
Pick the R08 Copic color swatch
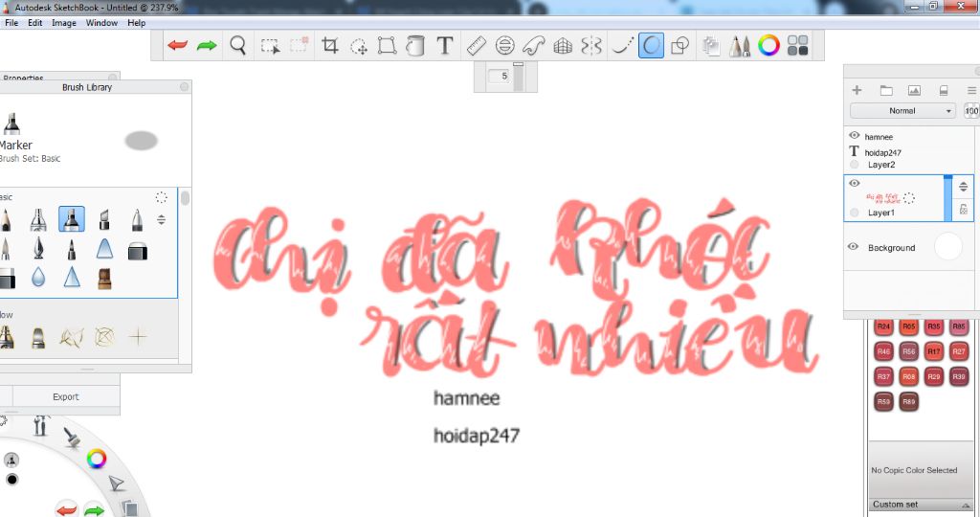pos(908,376)
